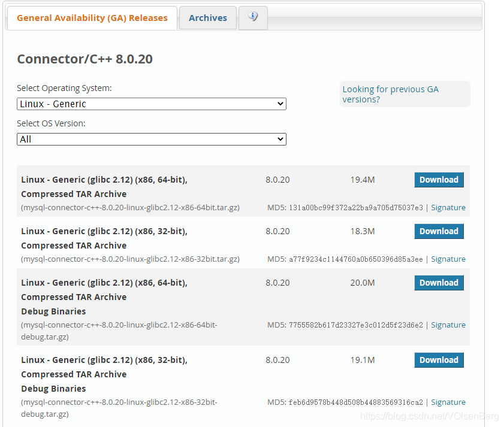
Task: Open Signature for the 64-bit TAR archive
Action: (448, 207)
